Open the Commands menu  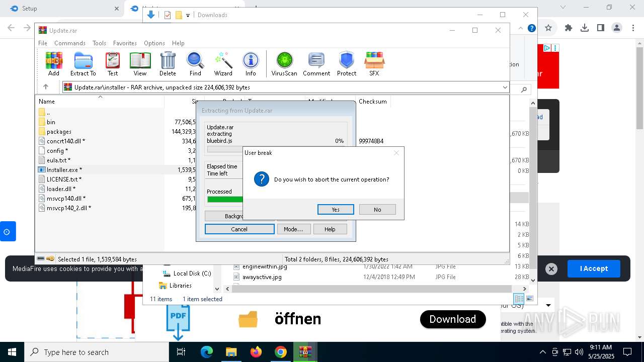[x=70, y=43]
